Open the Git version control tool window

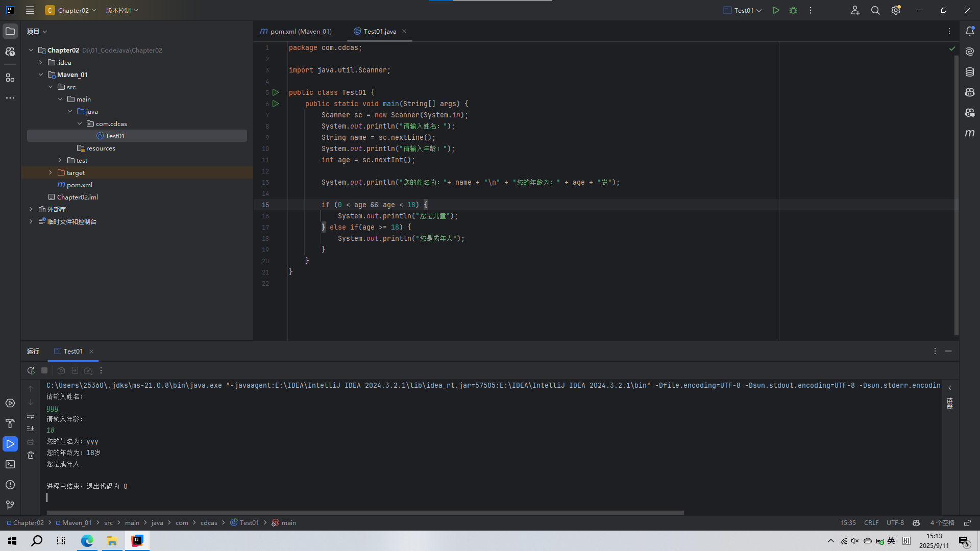pos(10,505)
